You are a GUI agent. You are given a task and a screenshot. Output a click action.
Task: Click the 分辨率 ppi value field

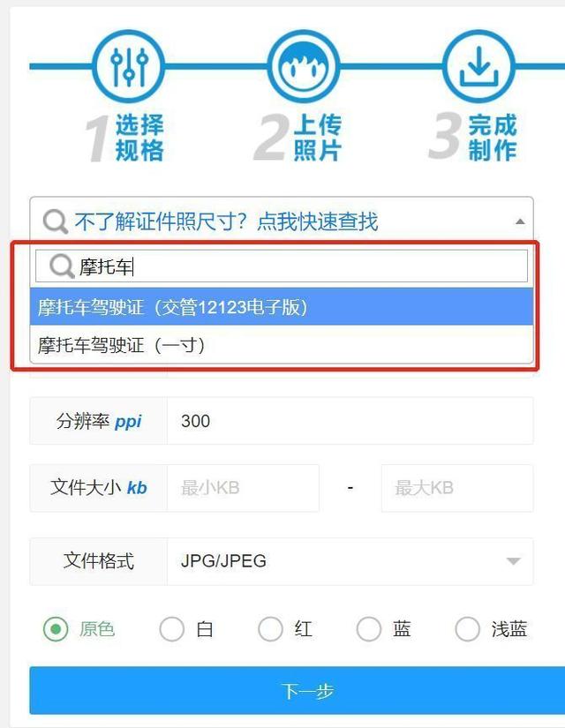[350, 421]
